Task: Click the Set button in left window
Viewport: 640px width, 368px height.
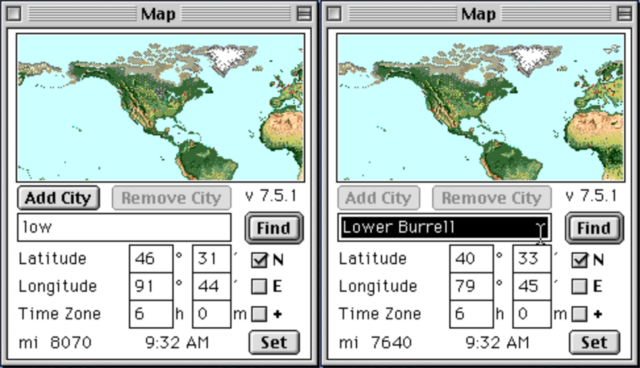Action: click(274, 342)
